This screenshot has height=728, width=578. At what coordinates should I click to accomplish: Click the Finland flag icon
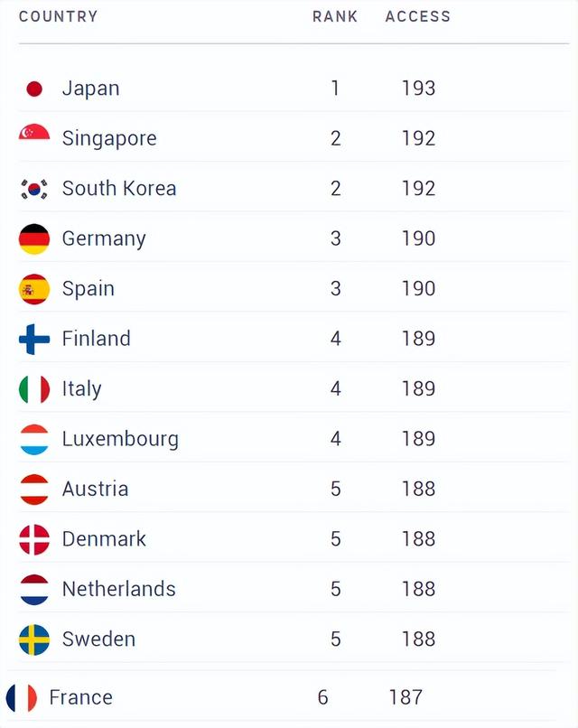[34, 340]
